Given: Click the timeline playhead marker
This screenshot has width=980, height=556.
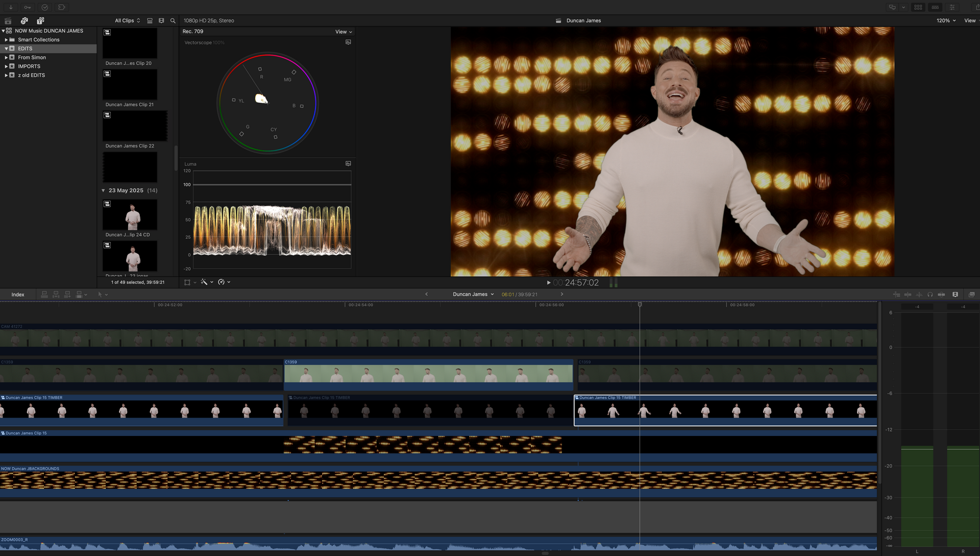Looking at the screenshot, I should pos(640,304).
